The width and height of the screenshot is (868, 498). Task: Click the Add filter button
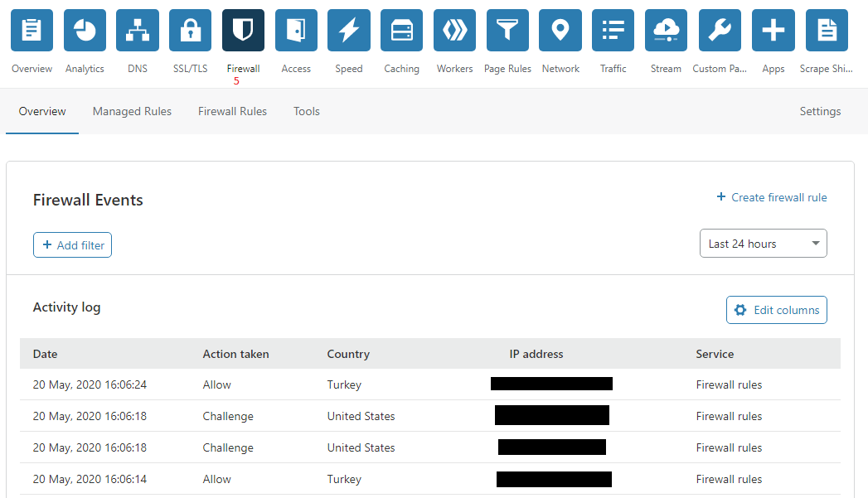click(72, 245)
